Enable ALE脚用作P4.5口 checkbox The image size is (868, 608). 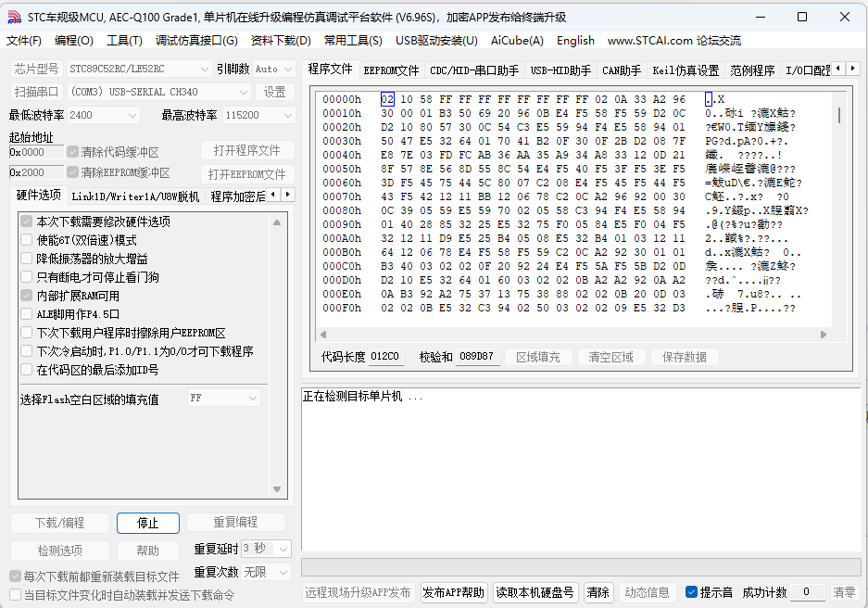[x=27, y=314]
